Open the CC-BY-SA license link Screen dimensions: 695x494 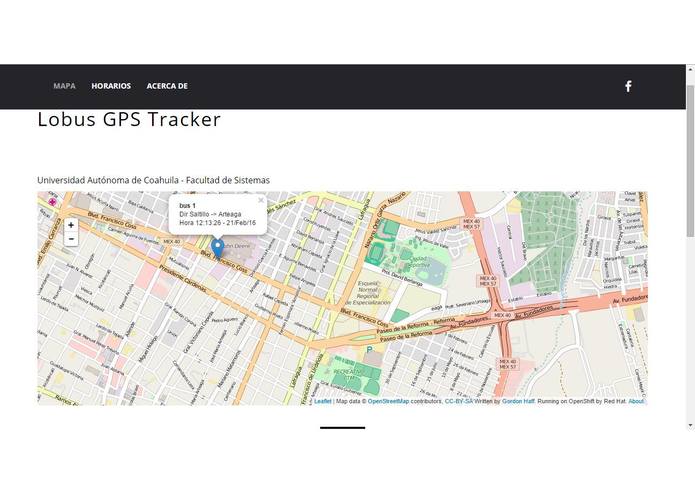pos(459,401)
